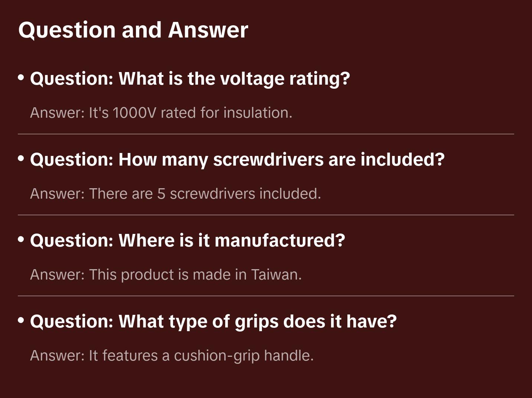The height and width of the screenshot is (398, 532).
Task: Click the bullet beside voltage rating question
Action: (21, 78)
